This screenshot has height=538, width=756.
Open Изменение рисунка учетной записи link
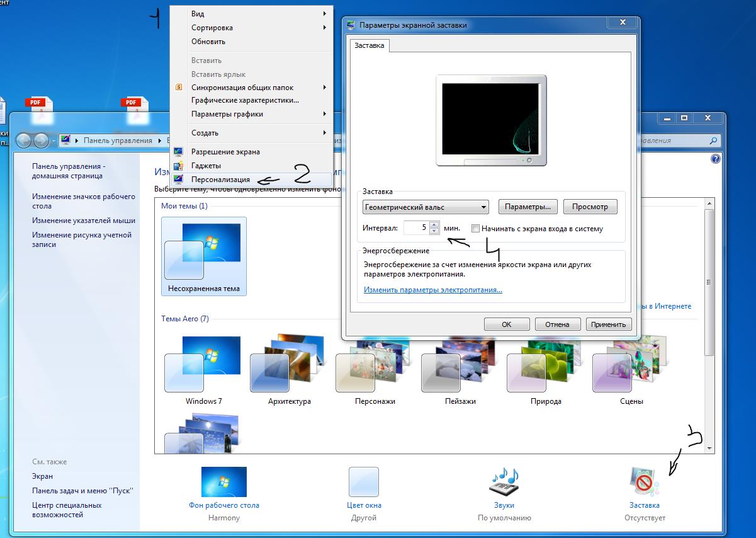[82, 239]
